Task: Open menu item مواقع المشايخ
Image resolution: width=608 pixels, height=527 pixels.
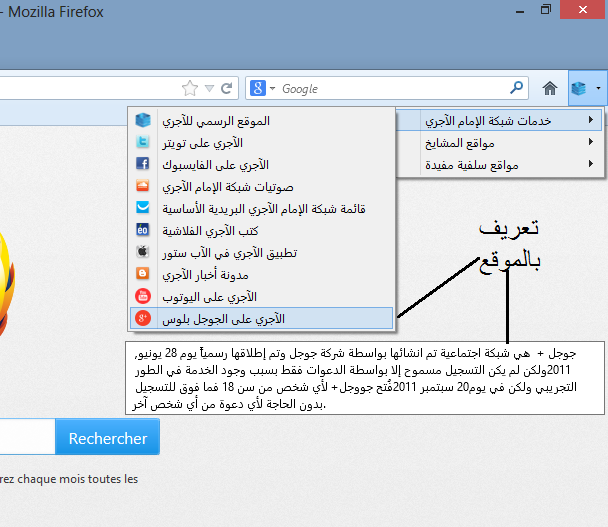Action: (499, 143)
